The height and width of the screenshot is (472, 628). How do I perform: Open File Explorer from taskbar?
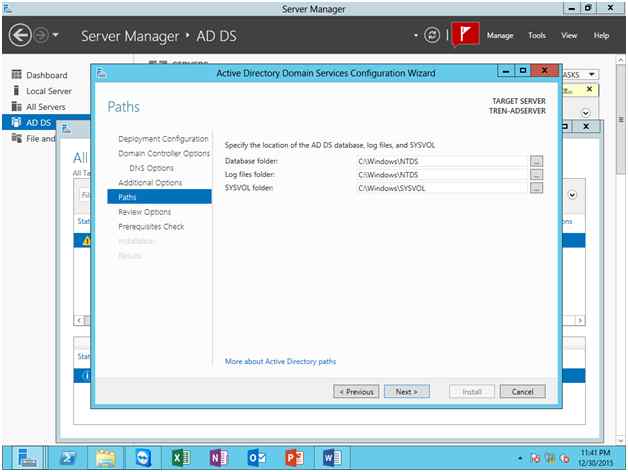click(x=105, y=458)
